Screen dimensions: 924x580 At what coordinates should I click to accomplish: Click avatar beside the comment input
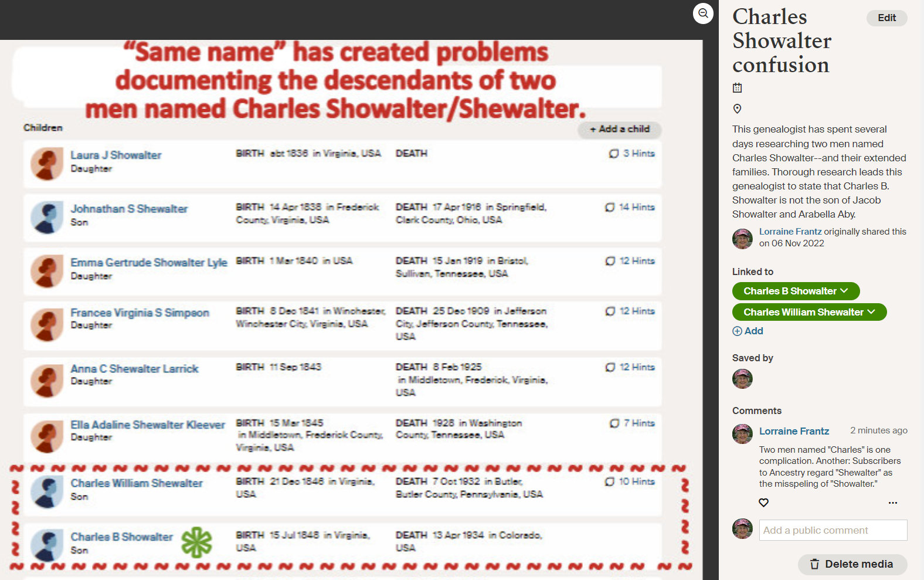(742, 528)
